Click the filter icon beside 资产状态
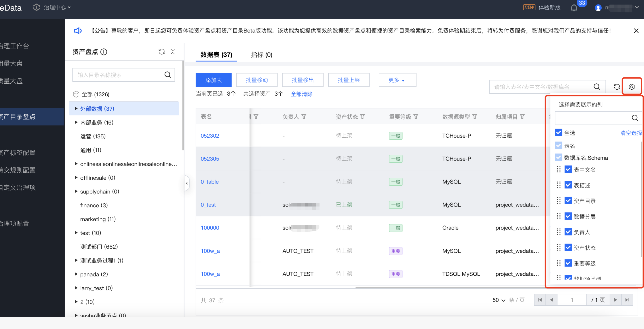 (x=363, y=116)
